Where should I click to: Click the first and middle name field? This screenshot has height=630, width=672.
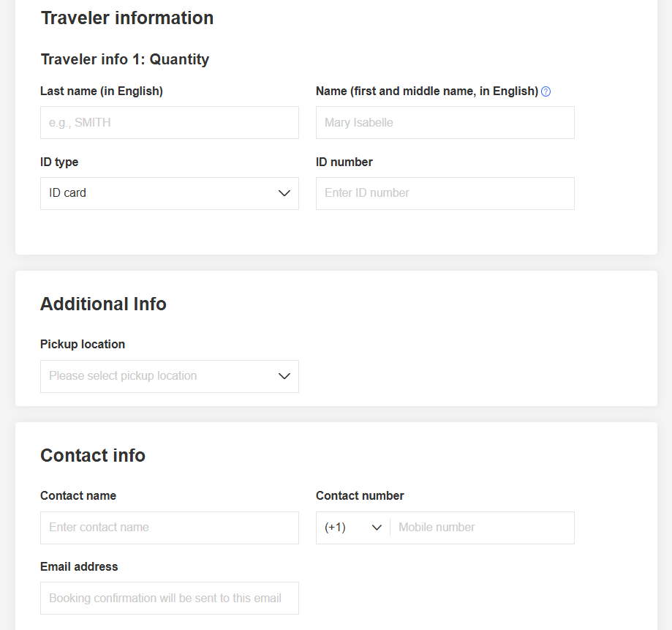pyautogui.click(x=445, y=122)
